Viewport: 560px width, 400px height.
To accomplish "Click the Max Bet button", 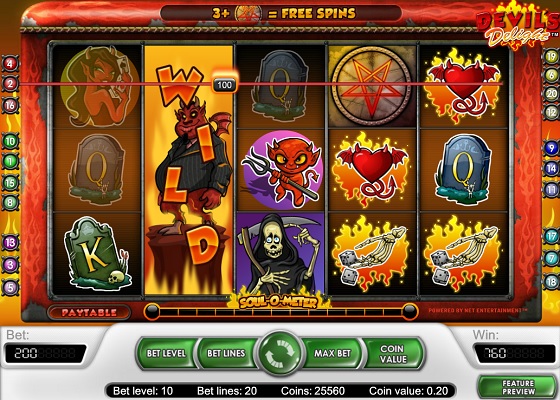I will 332,353.
